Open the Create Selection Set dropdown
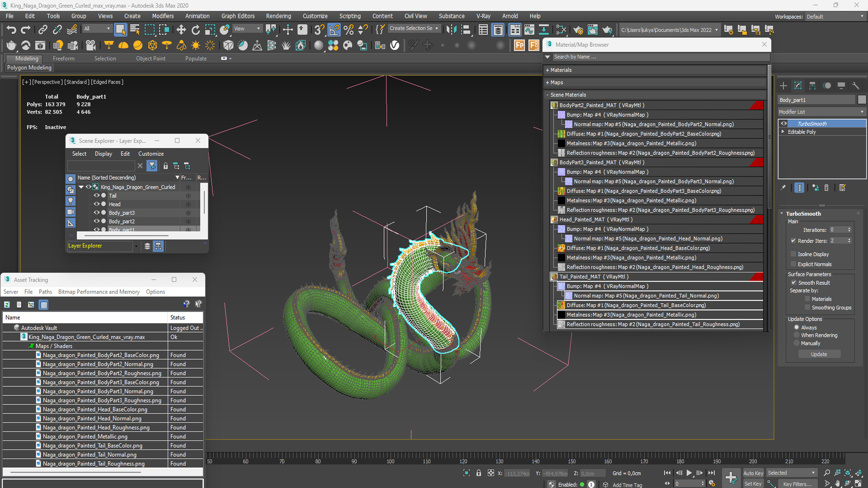The height and width of the screenshot is (488, 868). point(414,28)
